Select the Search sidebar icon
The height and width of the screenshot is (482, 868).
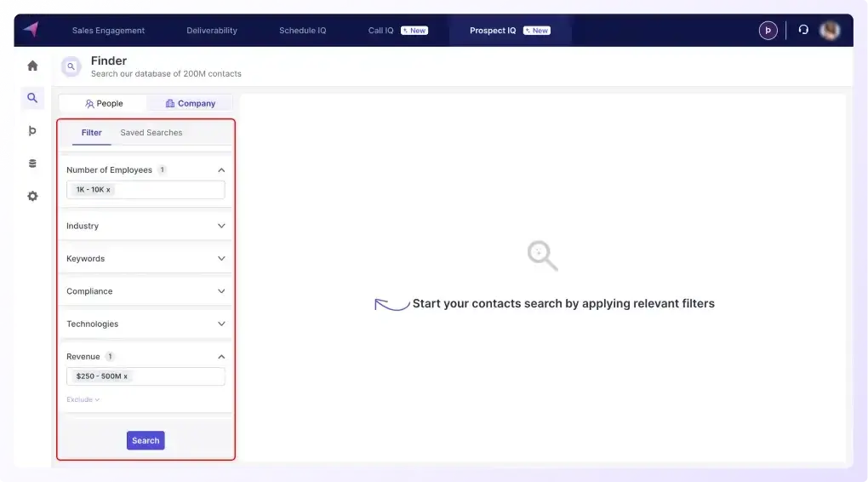(32, 98)
